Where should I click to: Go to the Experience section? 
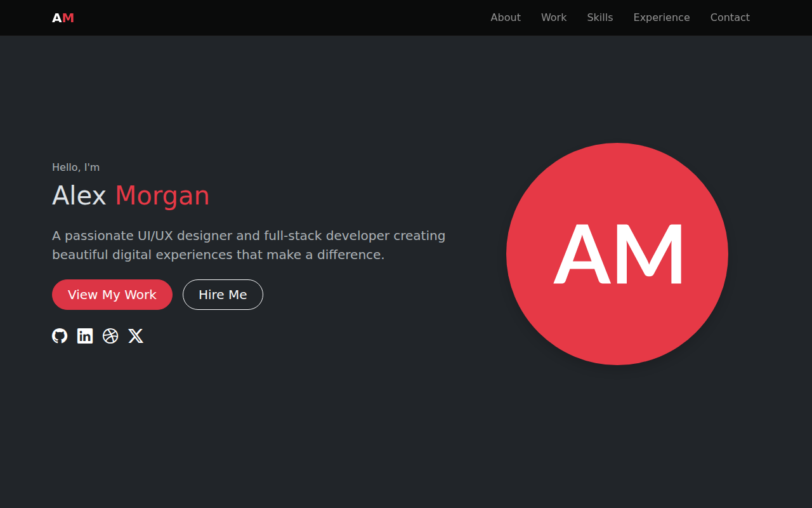[662, 17]
